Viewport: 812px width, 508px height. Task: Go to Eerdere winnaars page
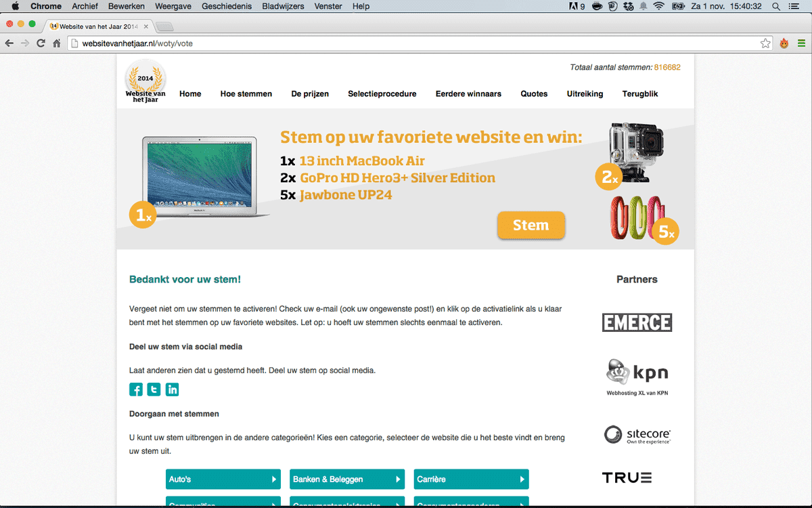(x=468, y=94)
